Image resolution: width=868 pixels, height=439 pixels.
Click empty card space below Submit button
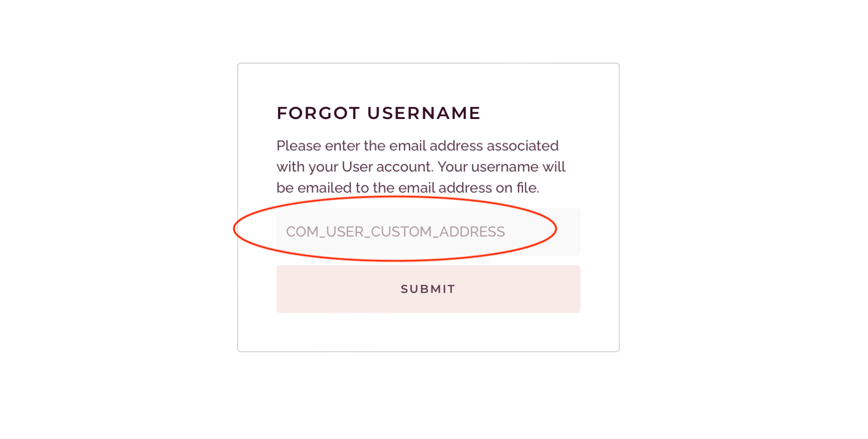click(428, 333)
